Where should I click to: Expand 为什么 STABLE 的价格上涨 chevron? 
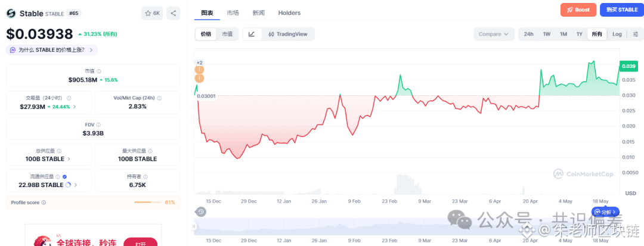click(91, 50)
